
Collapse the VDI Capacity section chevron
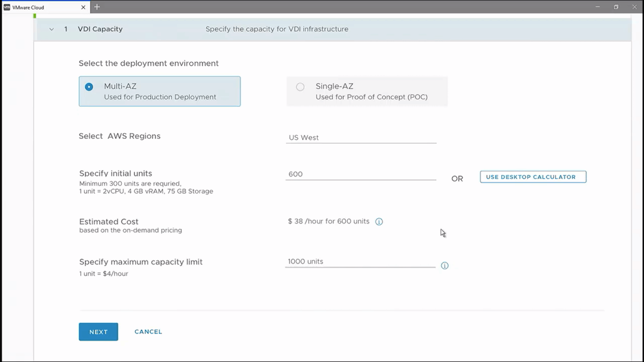point(52,29)
